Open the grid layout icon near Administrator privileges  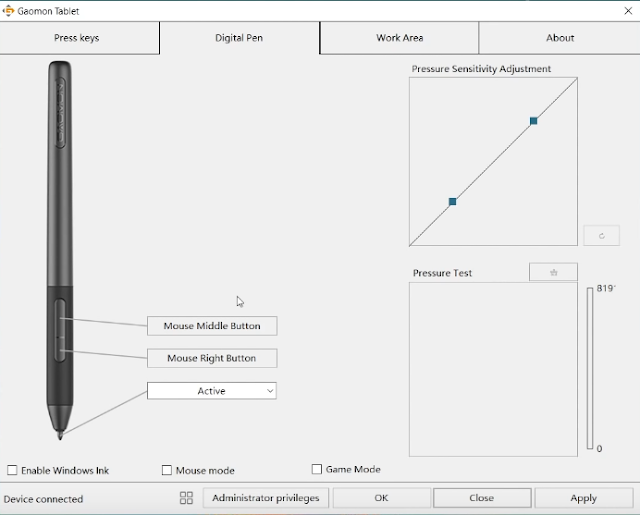tap(186, 498)
